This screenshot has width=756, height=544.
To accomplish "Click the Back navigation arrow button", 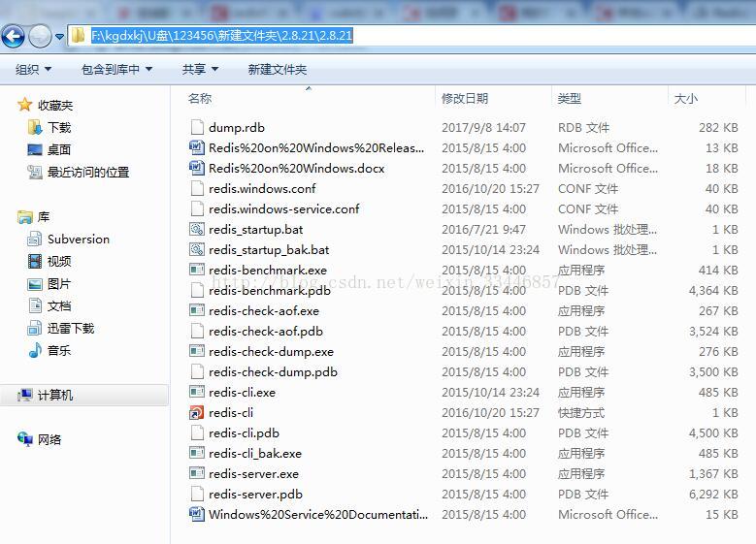I will pos(14,37).
